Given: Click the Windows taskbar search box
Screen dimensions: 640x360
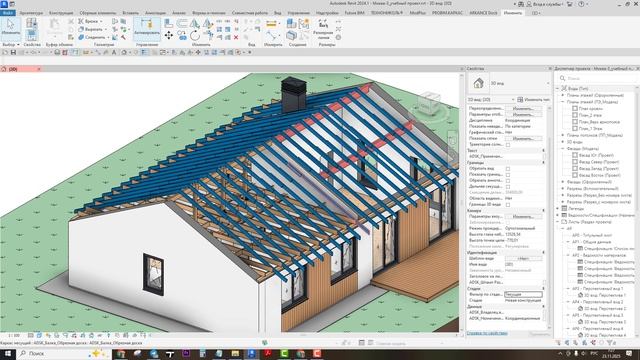Looking at the screenshot, I should (x=63, y=353).
